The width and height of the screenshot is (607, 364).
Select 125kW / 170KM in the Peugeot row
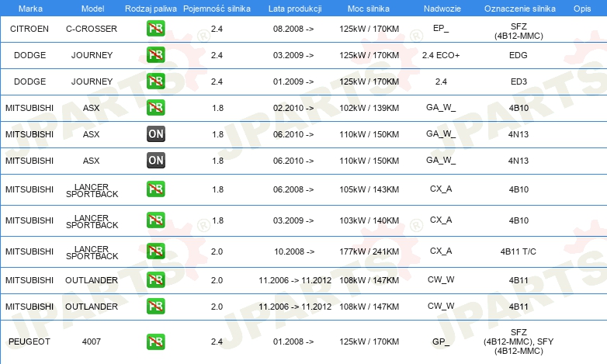(369, 341)
